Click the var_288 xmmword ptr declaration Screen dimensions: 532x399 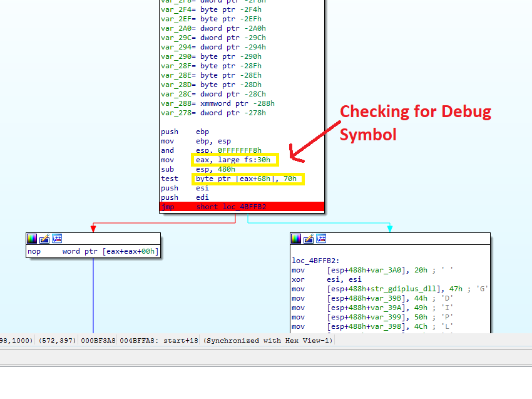[218, 103]
